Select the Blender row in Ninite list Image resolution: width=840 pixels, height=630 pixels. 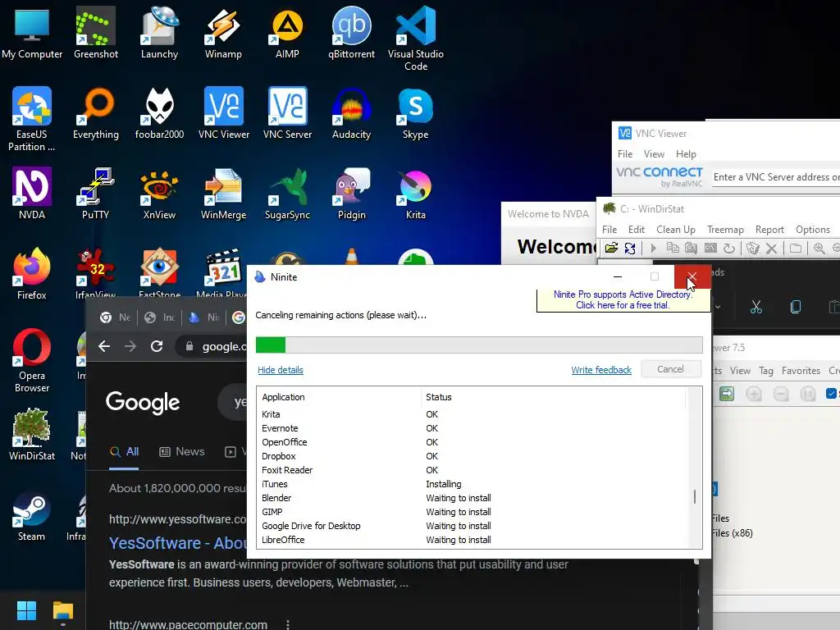(x=472, y=498)
